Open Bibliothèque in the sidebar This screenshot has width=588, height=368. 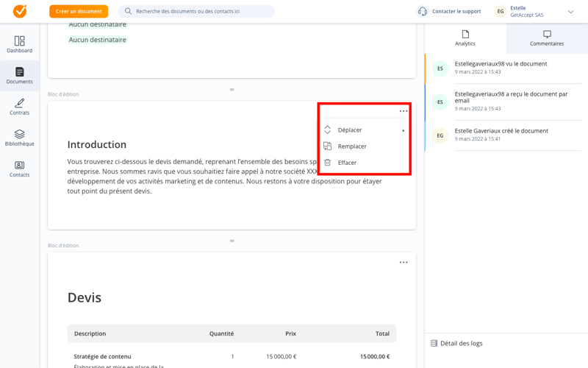[x=20, y=138]
